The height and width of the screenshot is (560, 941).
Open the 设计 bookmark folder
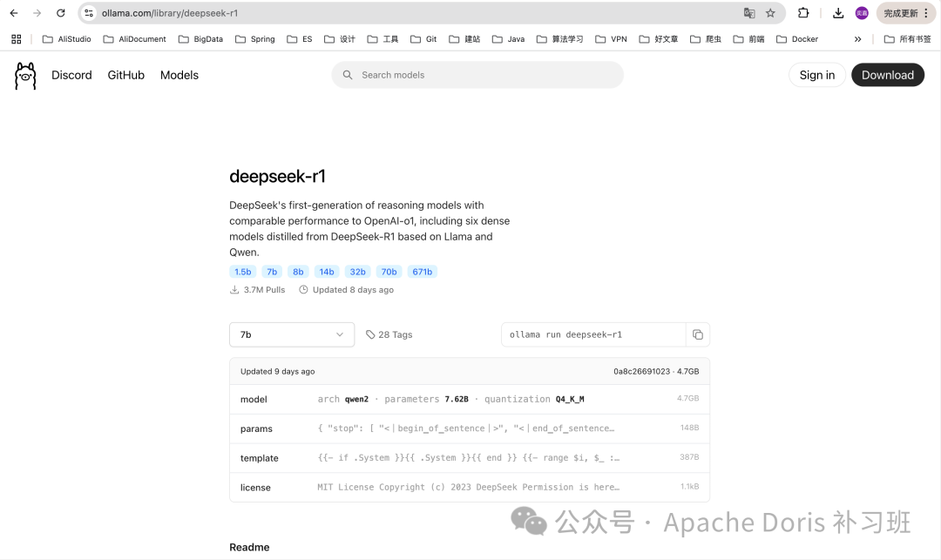[x=340, y=39]
